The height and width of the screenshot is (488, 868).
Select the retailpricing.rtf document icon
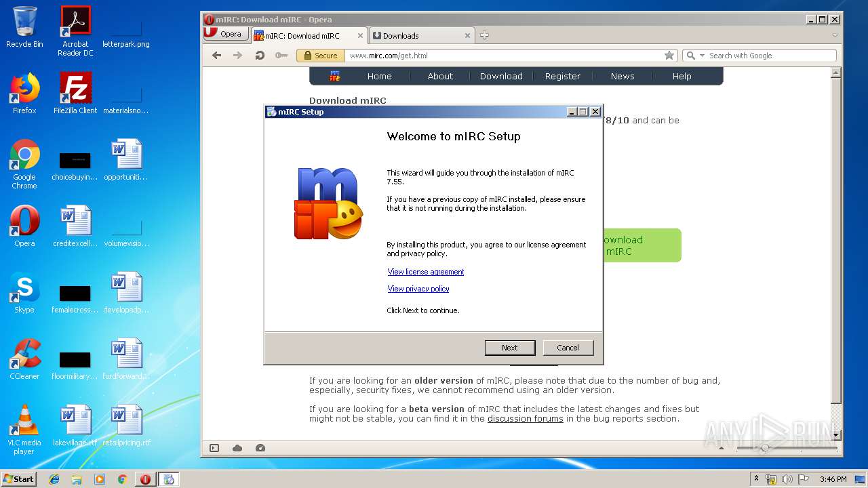point(126,426)
